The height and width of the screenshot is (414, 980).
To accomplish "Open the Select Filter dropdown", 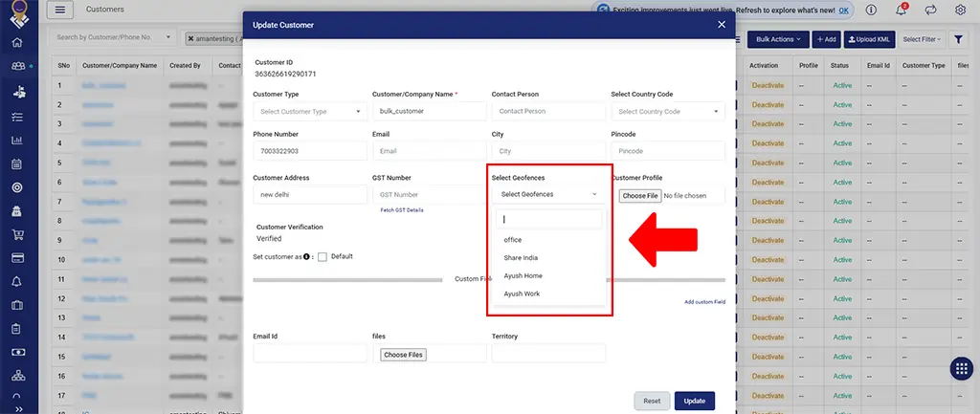I will click(923, 39).
